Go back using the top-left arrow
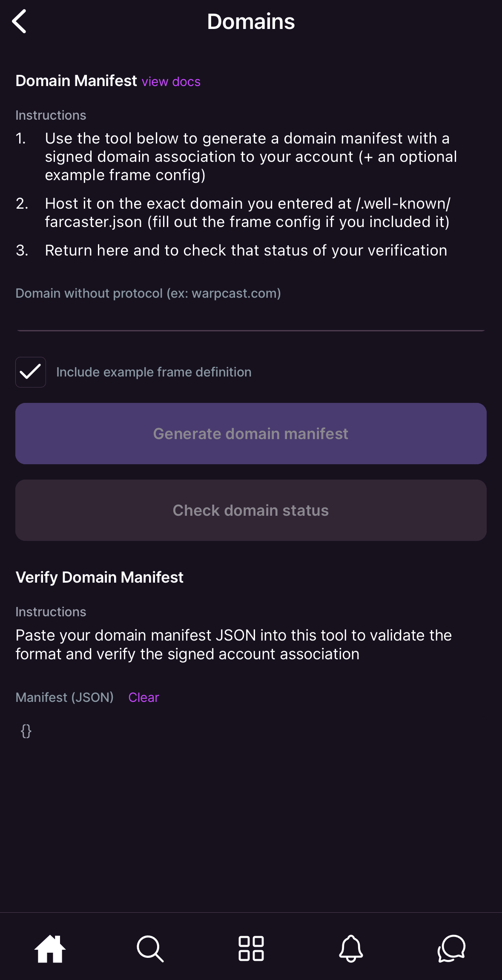The height and width of the screenshot is (980, 502). [20, 21]
